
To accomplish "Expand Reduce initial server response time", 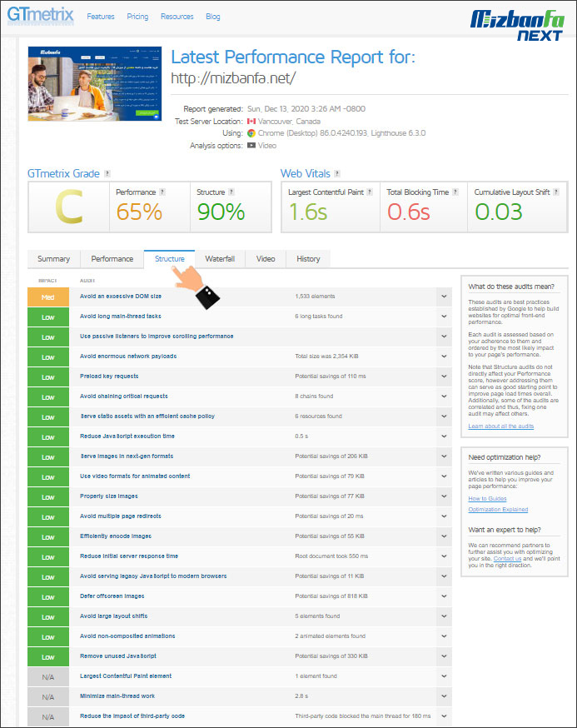I will [444, 556].
